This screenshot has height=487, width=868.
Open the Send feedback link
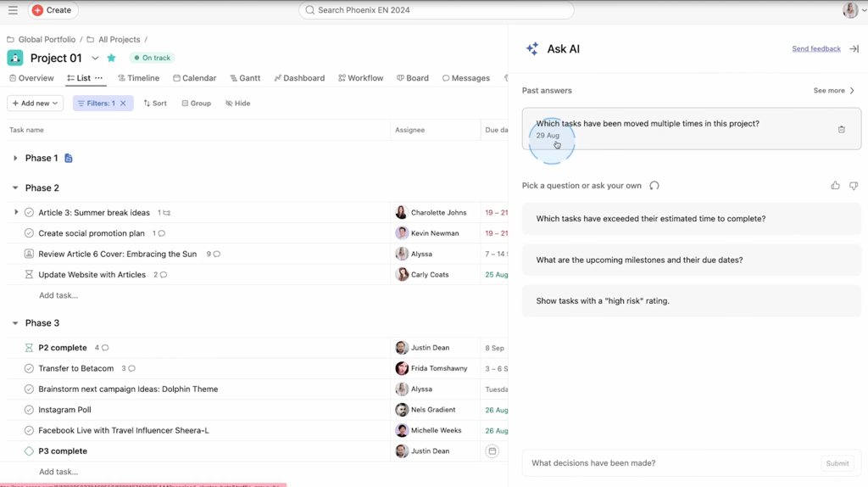pyautogui.click(x=816, y=48)
